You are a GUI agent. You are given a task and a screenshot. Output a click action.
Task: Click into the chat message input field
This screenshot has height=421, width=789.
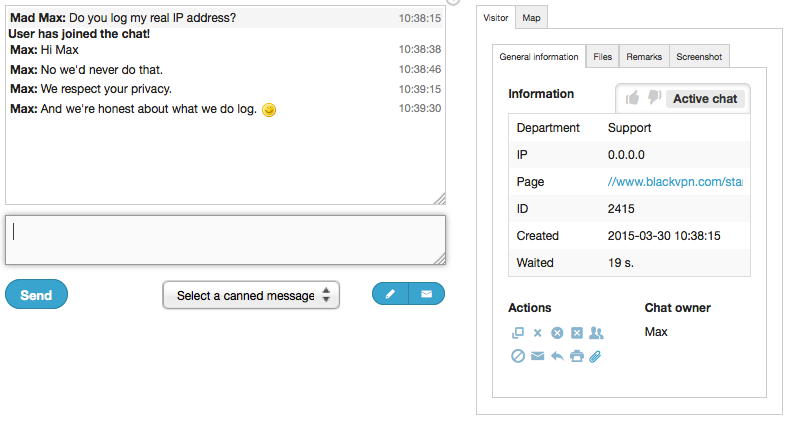pos(225,239)
